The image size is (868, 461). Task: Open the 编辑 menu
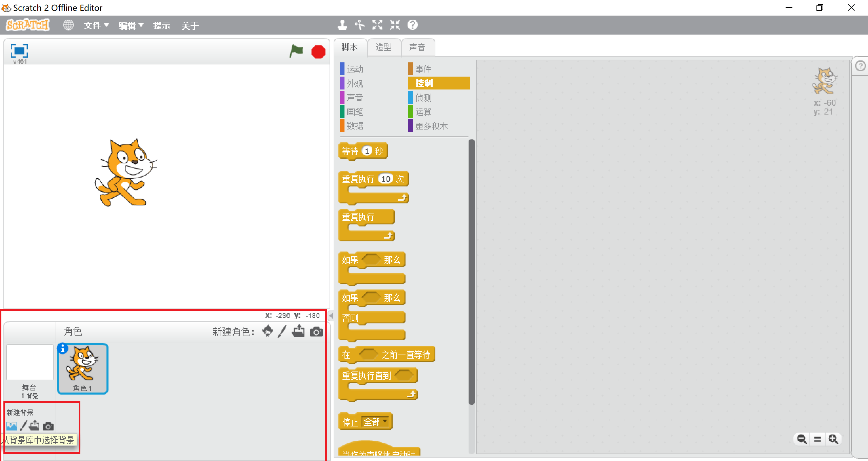tap(131, 25)
